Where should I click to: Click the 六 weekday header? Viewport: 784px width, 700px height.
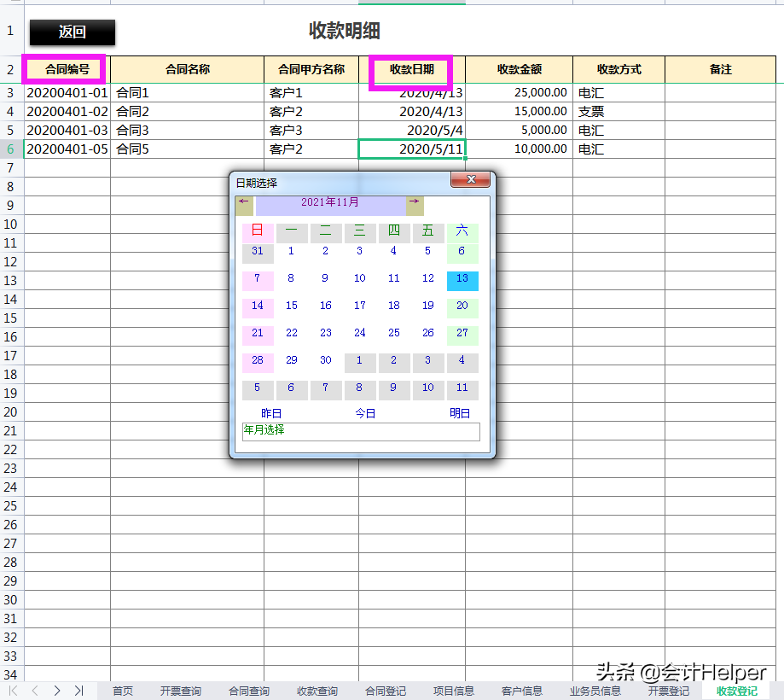click(x=462, y=233)
